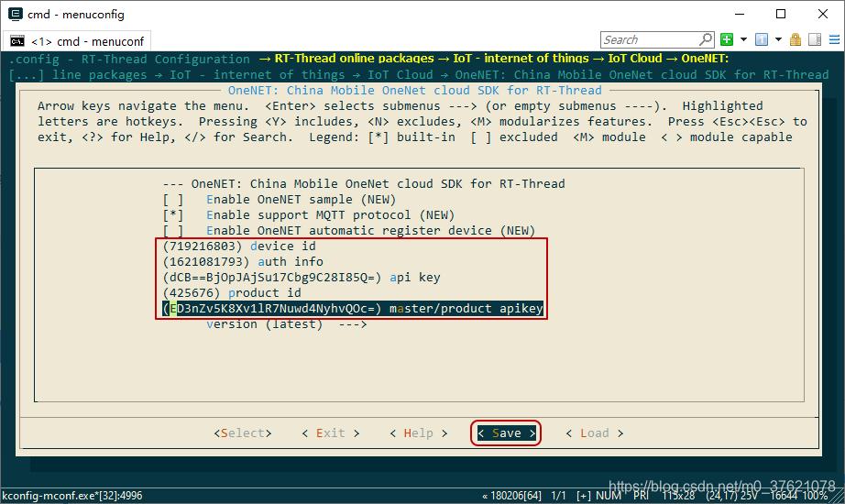Toggle Enable OneNET sample checkbox

173,200
